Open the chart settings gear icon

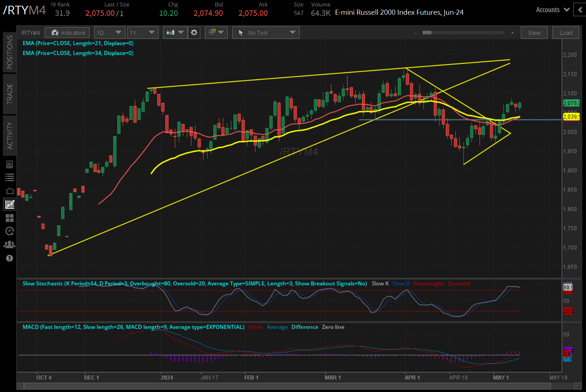click(194, 32)
